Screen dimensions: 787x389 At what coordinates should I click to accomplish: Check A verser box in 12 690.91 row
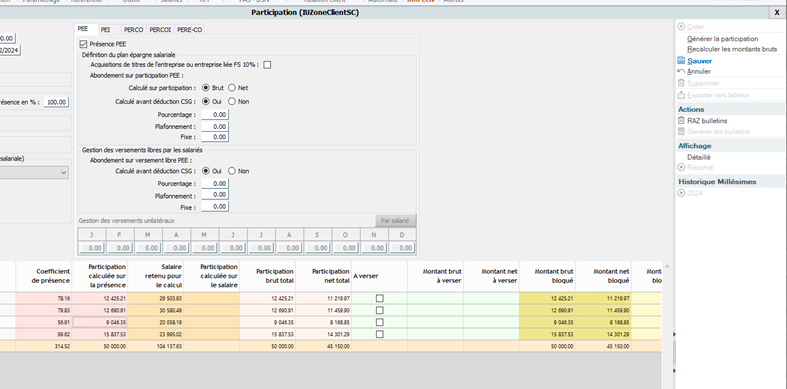[379, 310]
